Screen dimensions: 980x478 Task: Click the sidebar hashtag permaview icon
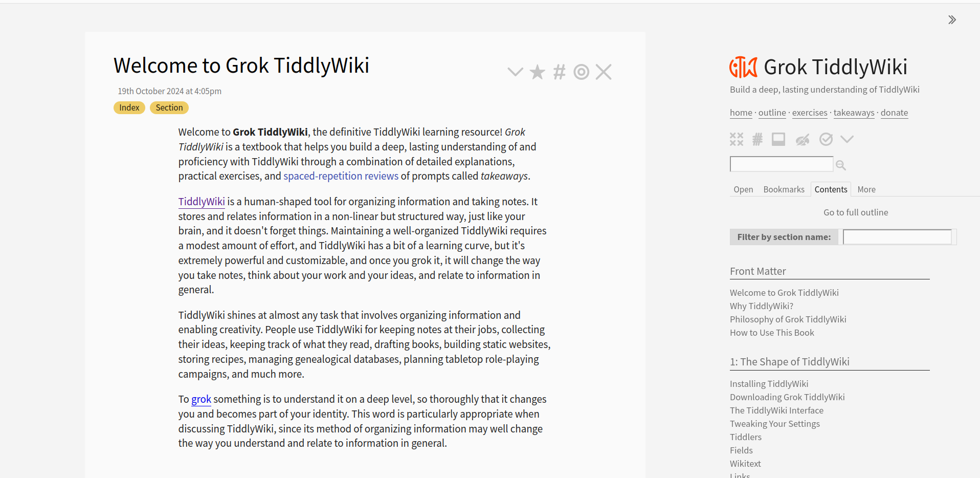[758, 139]
